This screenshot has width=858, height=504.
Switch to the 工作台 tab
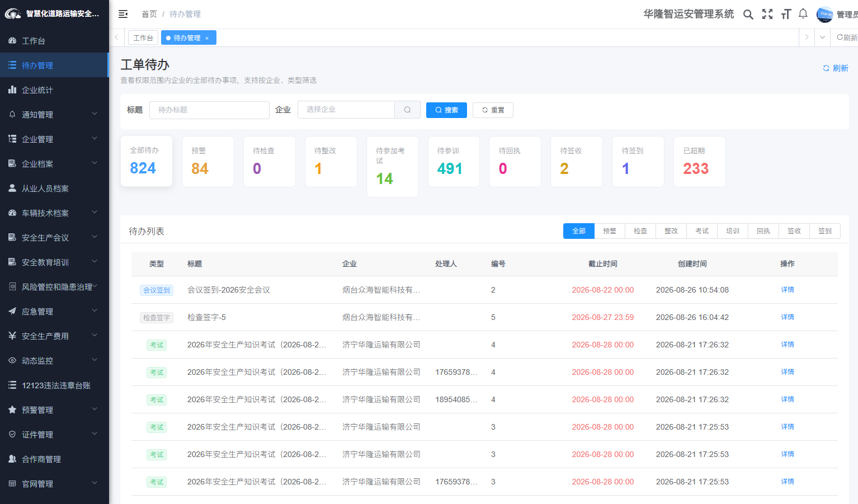point(143,37)
